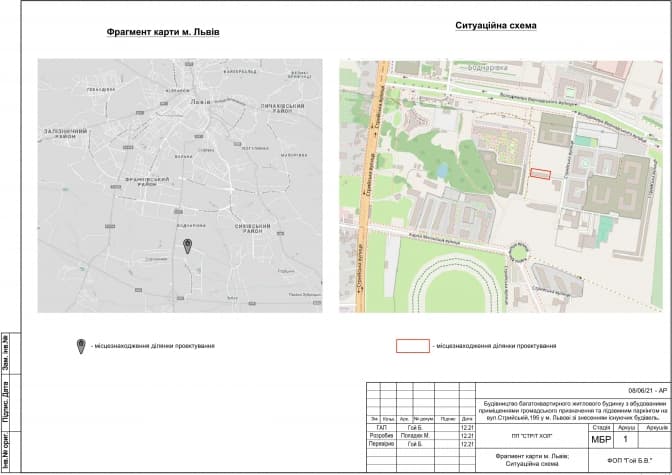The width and height of the screenshot is (672, 475).
Task: Click the red site outline on the situational map
Action: [539, 173]
